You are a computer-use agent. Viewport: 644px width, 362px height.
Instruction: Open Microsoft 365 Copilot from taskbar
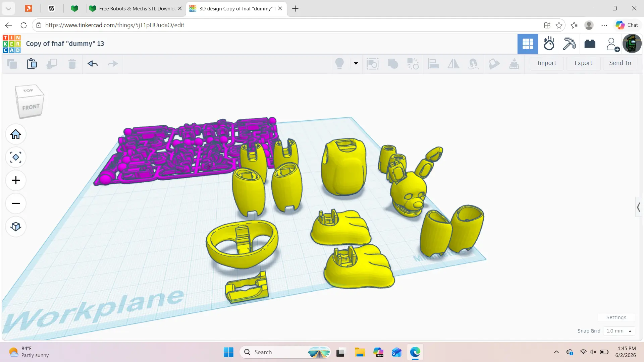pyautogui.click(x=378, y=352)
